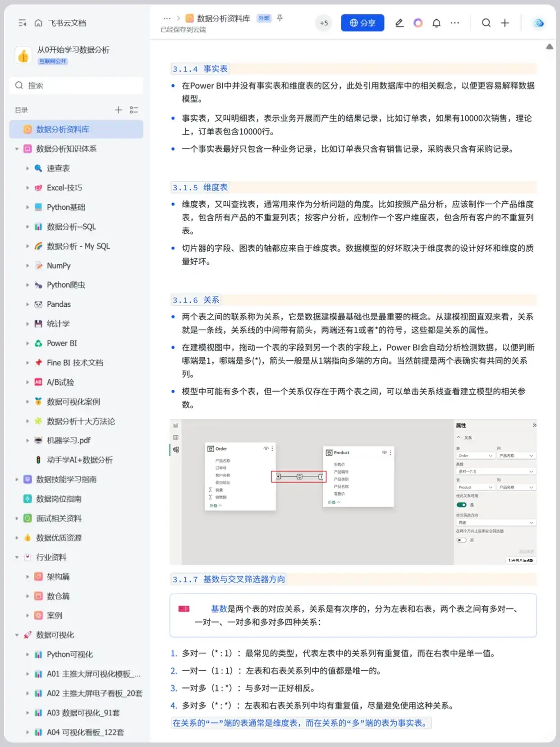
Task: Open the 数据分析 - My SQL page
Action: click(x=78, y=246)
